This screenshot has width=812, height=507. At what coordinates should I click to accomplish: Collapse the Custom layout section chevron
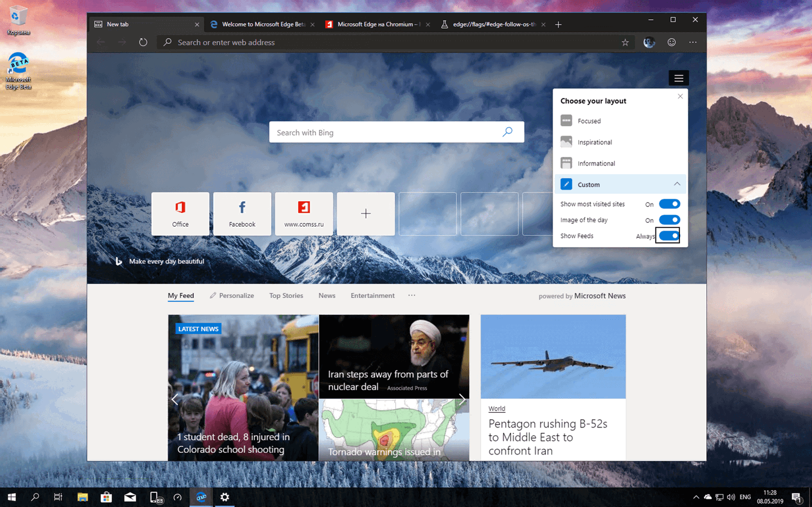click(677, 184)
